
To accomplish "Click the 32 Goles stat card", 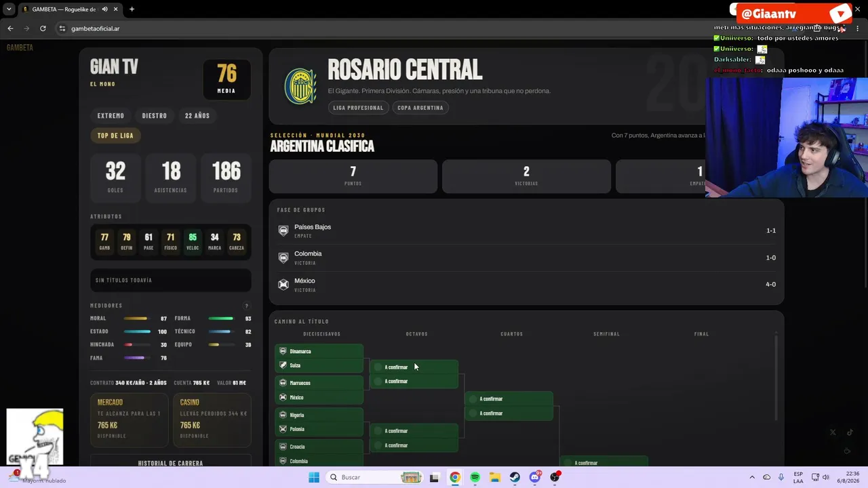I will point(115,178).
